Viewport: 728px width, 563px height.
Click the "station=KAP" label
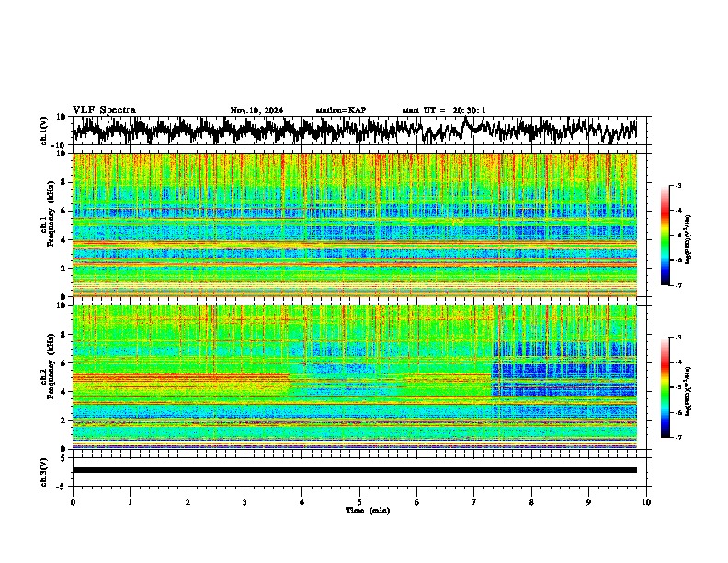click(x=341, y=110)
